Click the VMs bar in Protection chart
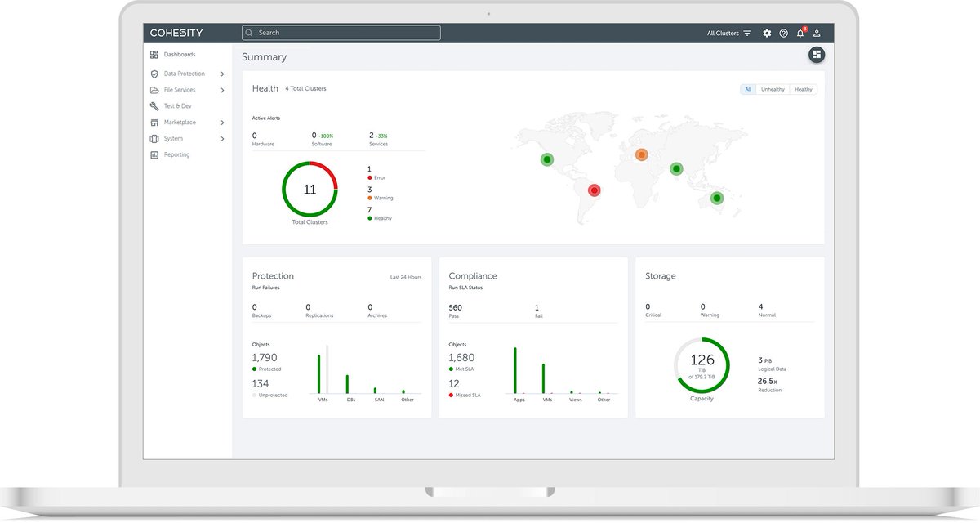The image size is (980, 523). tap(319, 373)
